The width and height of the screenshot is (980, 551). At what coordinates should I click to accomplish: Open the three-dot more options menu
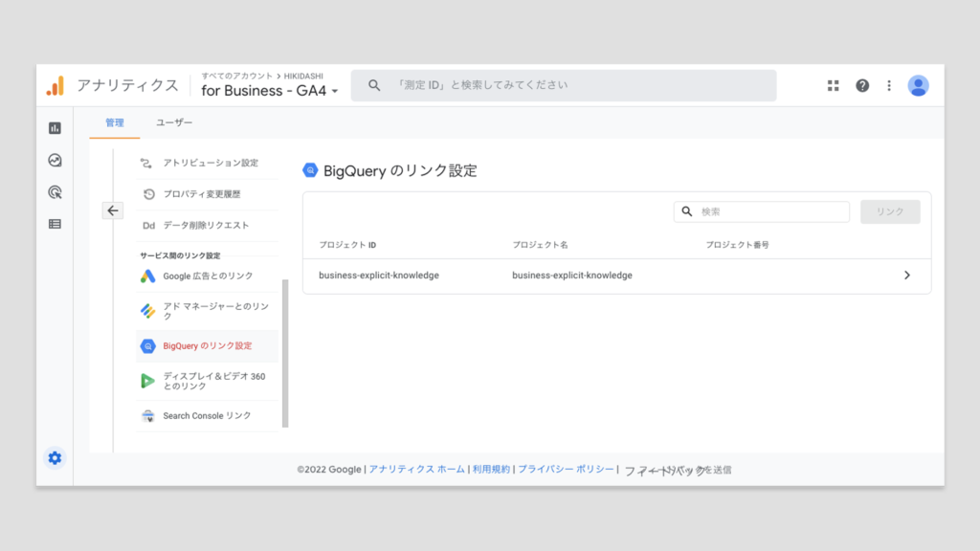point(889,86)
